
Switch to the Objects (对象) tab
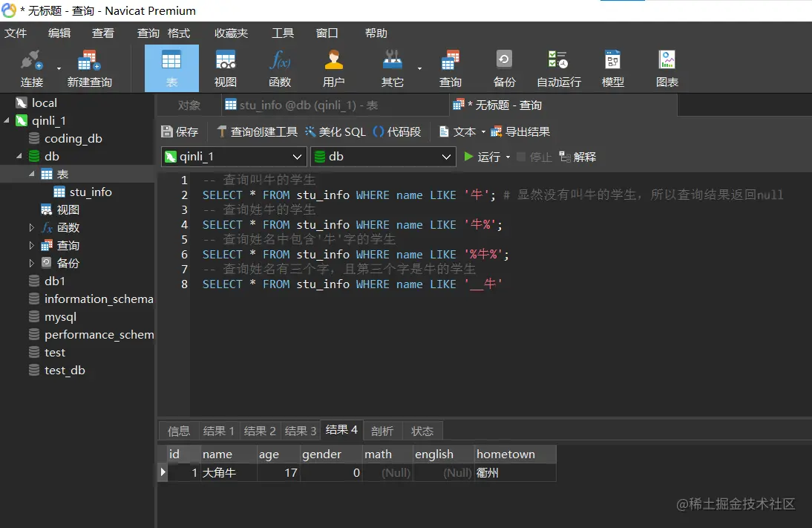(x=189, y=105)
